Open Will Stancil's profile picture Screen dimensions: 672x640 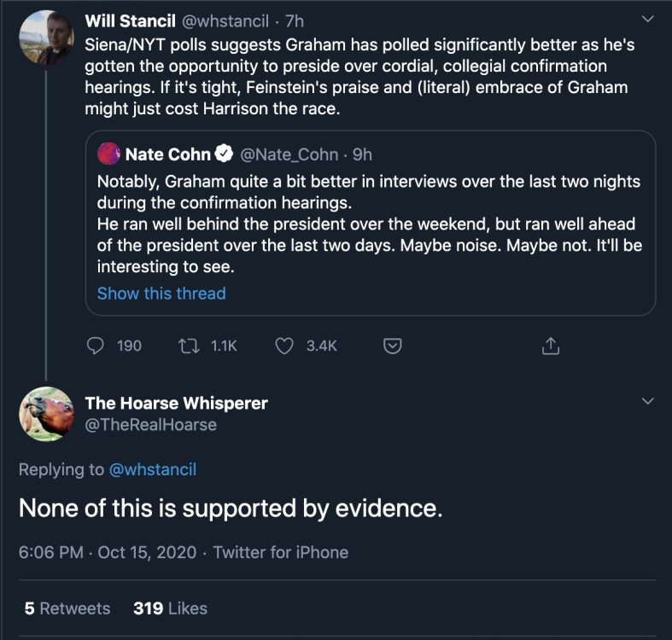[46, 38]
